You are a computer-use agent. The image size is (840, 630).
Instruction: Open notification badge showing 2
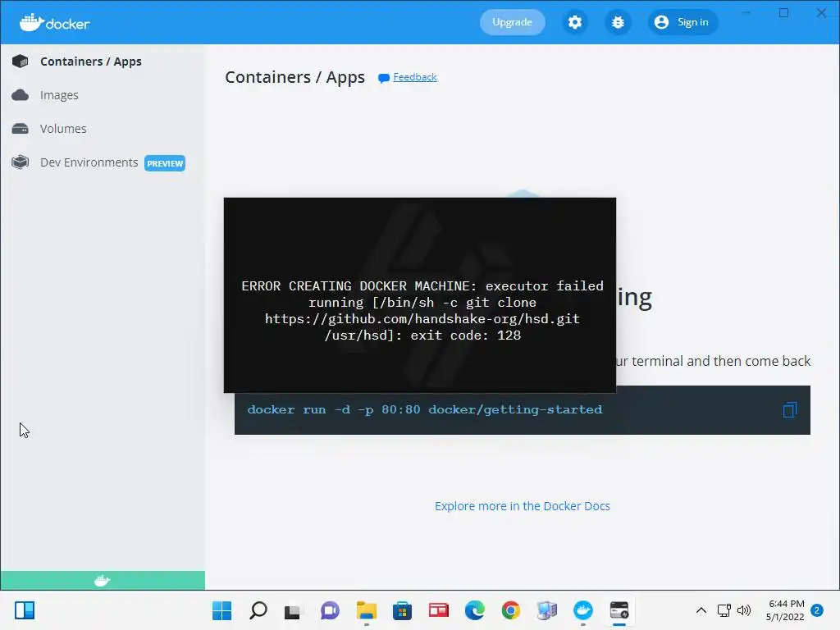(x=817, y=610)
